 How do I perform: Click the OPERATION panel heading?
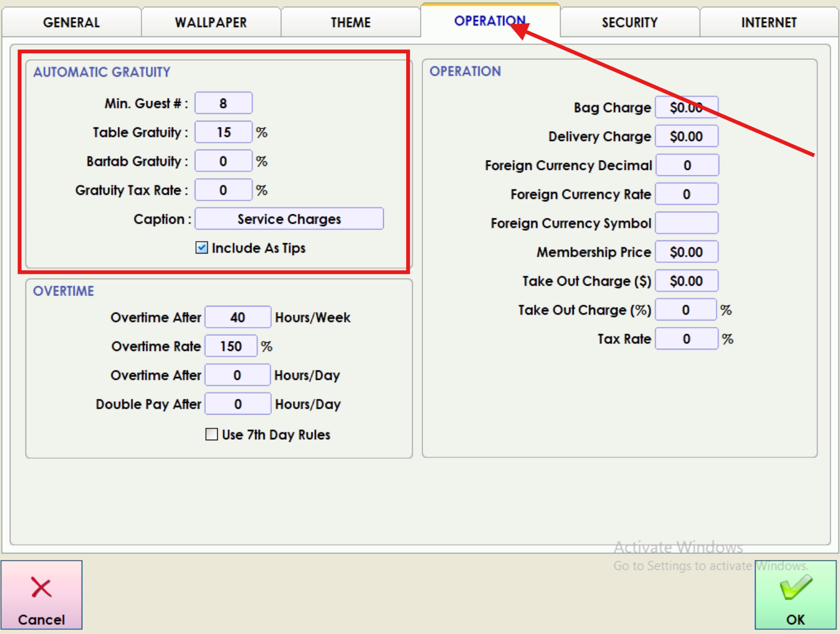point(465,71)
